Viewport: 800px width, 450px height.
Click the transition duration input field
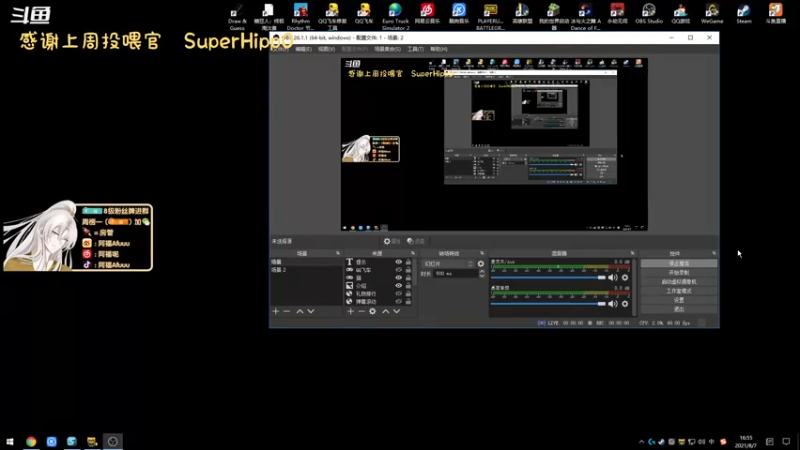(456, 274)
